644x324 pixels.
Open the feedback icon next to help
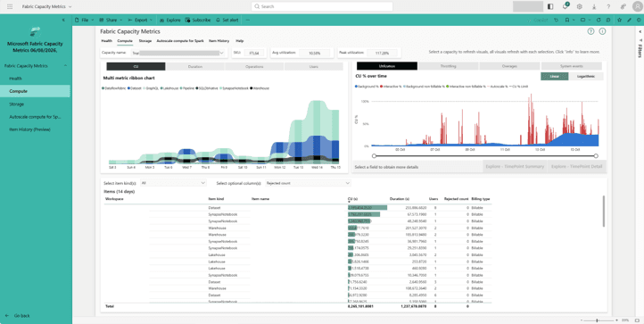tap(623, 6)
